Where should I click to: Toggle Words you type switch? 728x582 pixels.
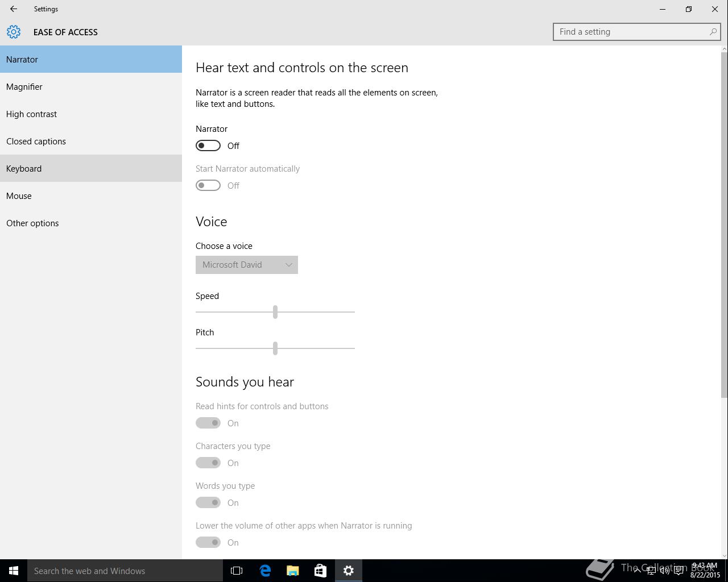[x=208, y=502]
